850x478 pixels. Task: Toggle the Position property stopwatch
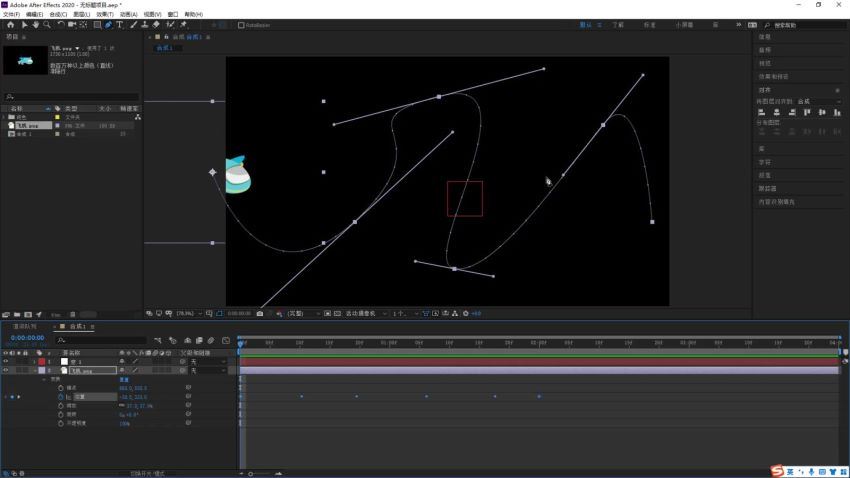(61, 397)
